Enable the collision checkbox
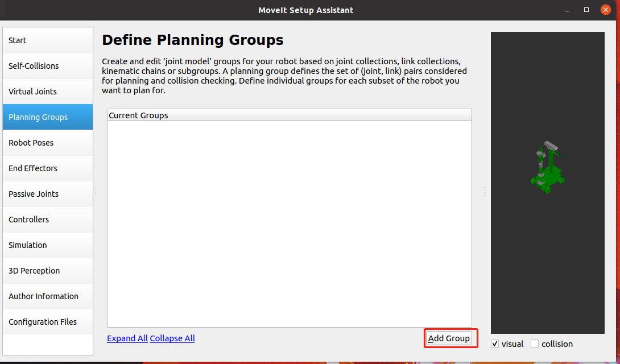Viewport: 620px width, 364px height. (x=535, y=344)
